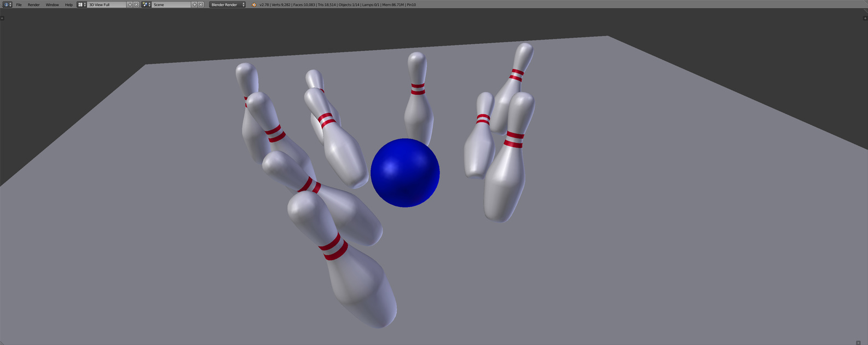Open the Help menu
This screenshot has height=345, width=868.
[69, 4]
